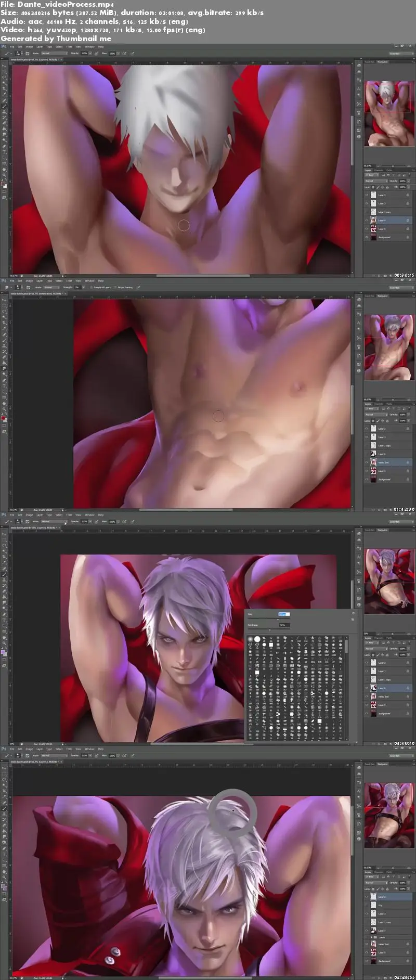416x980 pixels.
Task: Hide Layer 3 in the 01:48:40 Layers panel
Action: click(x=367, y=671)
